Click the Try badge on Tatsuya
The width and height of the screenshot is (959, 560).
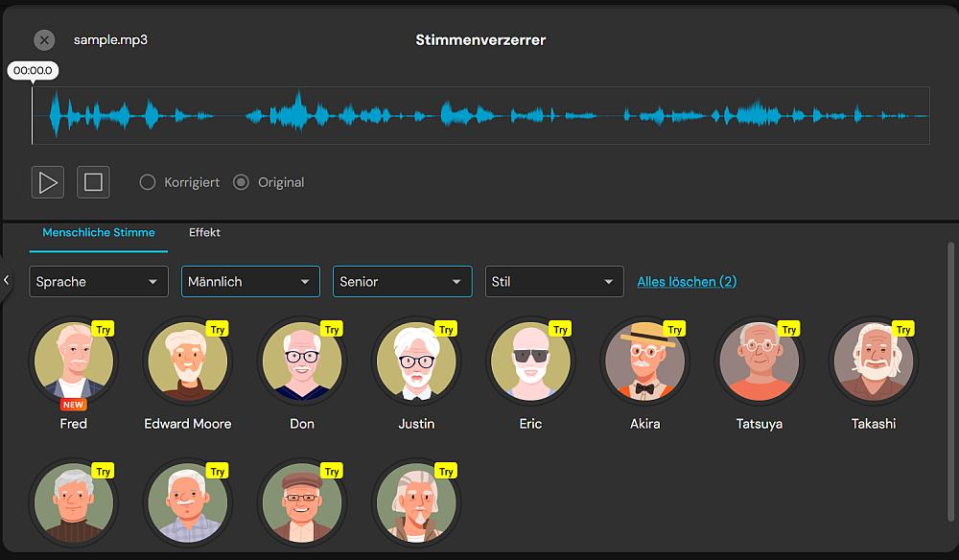[x=789, y=329]
